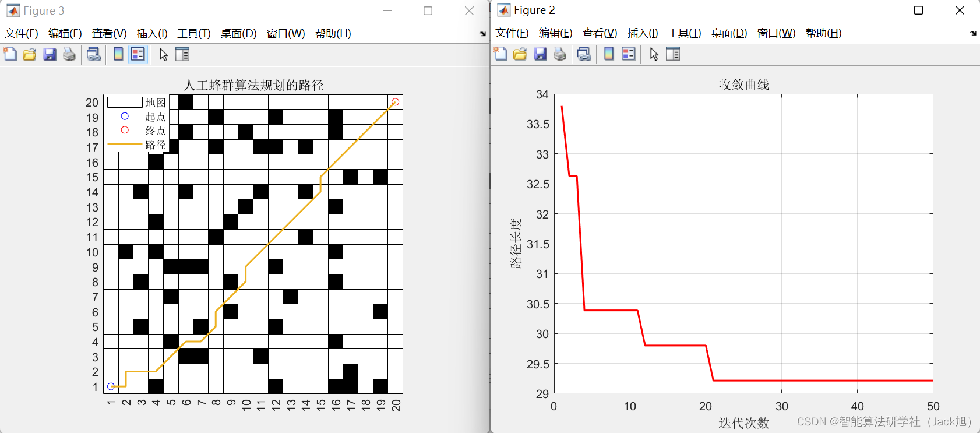The height and width of the screenshot is (433, 980).
Task: Click Save icon in Figure 2 toolbar
Action: click(x=540, y=54)
